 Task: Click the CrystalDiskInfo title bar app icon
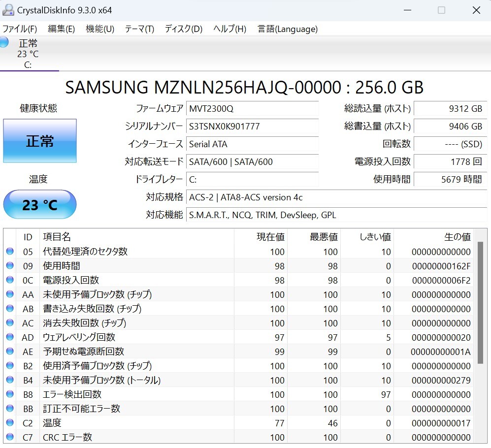pos(8,10)
